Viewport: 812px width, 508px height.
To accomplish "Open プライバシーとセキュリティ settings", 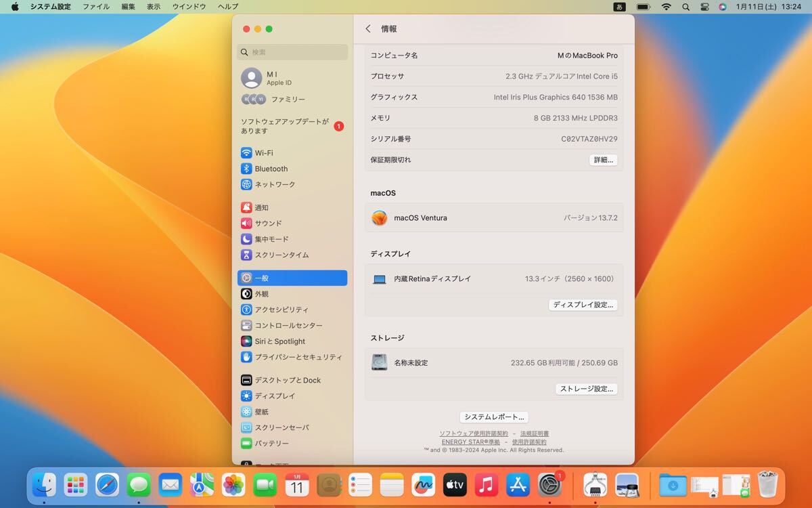I will (x=292, y=357).
